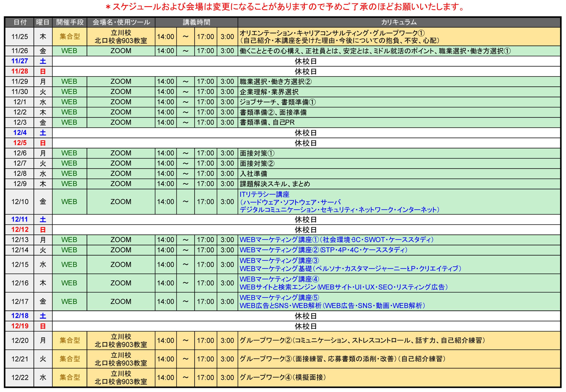This screenshot has width=566, height=392.
Task: Click 火 weekday in 12/14 row
Action: [x=43, y=250]
